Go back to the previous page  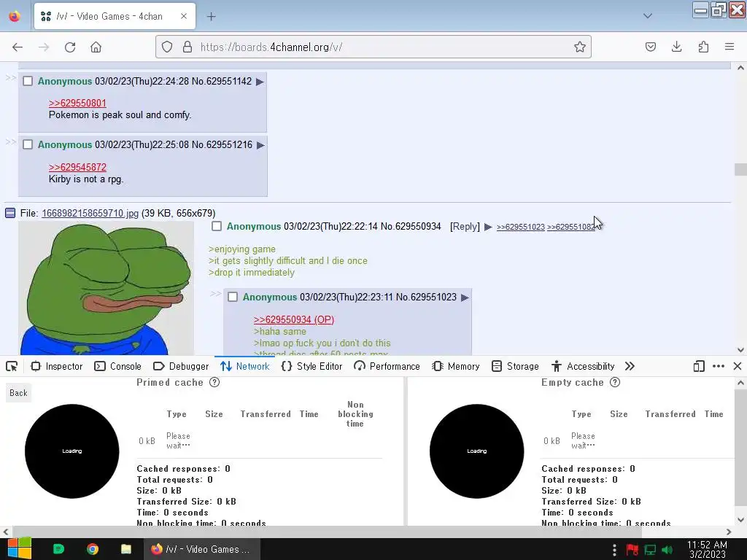pyautogui.click(x=18, y=47)
